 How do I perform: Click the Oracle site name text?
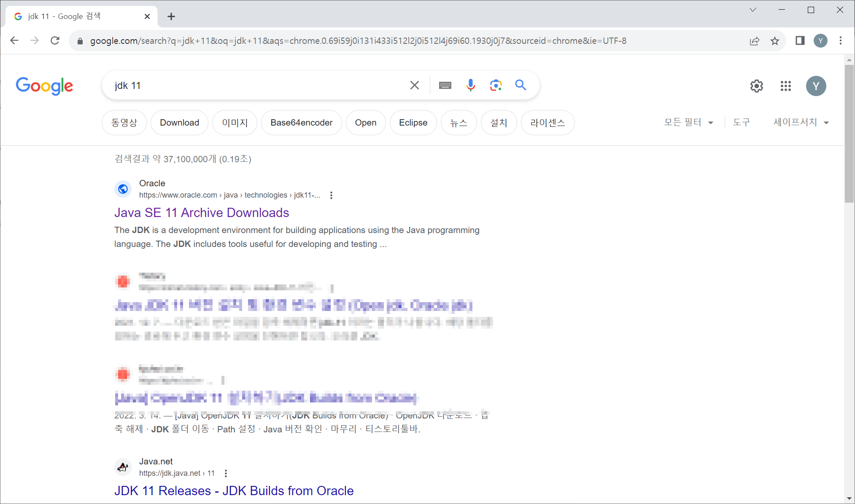tap(152, 183)
